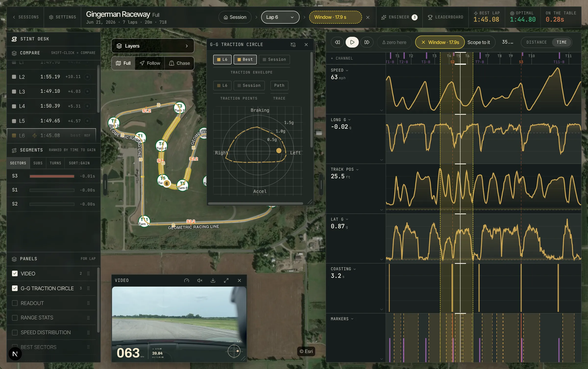The height and width of the screenshot is (369, 588).
Task: Open the Leaderboard
Action: (445, 17)
